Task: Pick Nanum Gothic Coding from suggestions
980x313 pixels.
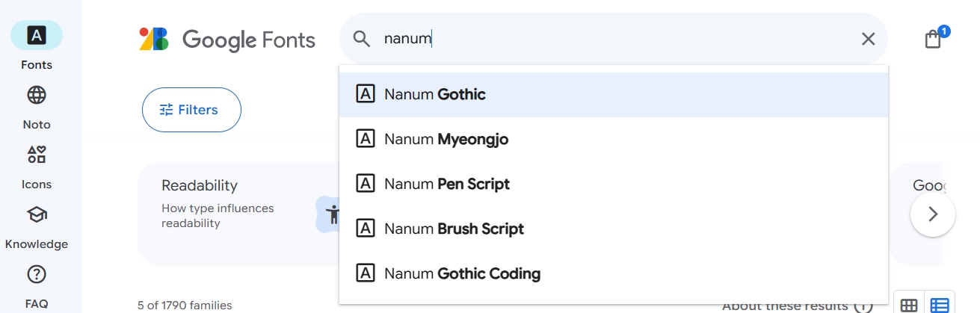Action: 614,274
